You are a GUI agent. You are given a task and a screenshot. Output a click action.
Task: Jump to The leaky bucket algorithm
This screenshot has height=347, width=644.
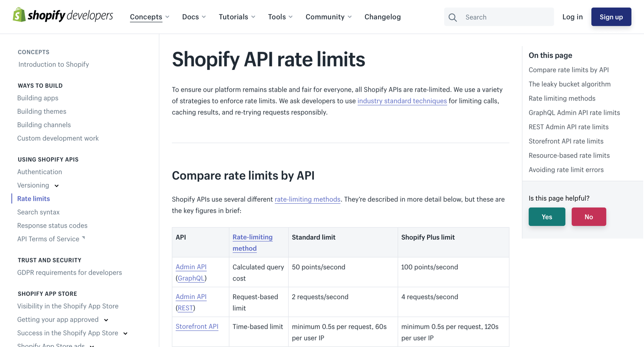tap(569, 84)
